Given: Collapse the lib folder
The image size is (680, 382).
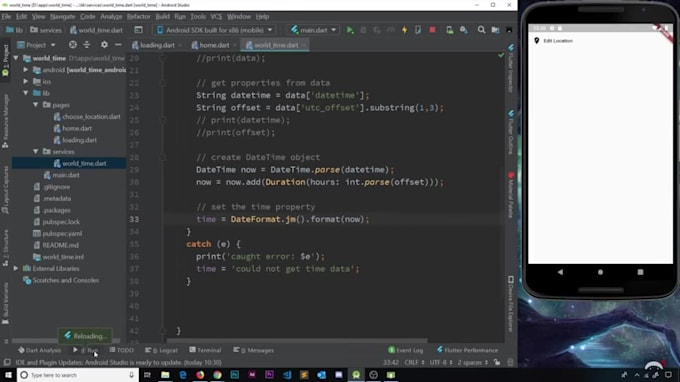Looking at the screenshot, I should (26, 93).
